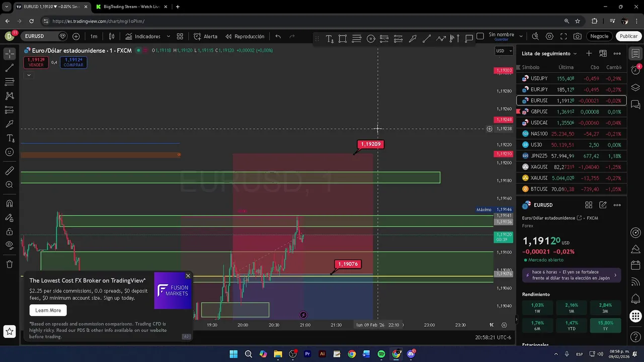The width and height of the screenshot is (644, 362).
Task: Select the trend line drawing tool
Action: [x=10, y=67]
